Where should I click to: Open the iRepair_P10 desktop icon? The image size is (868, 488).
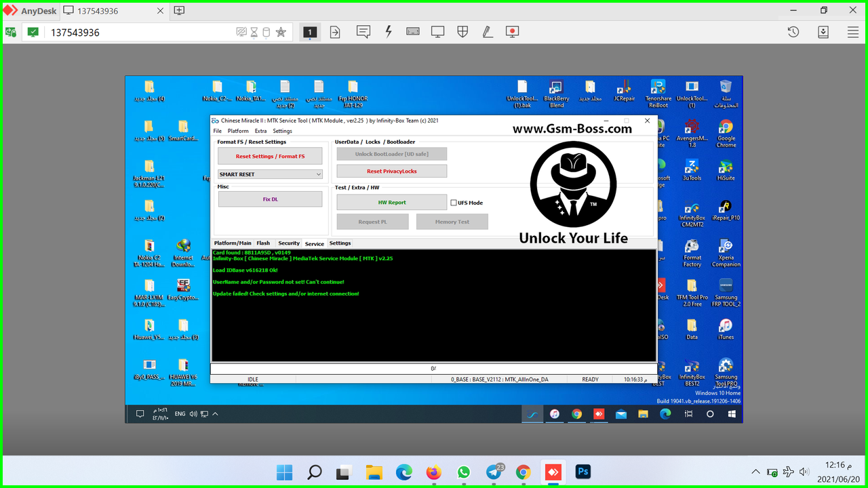pyautogui.click(x=726, y=210)
